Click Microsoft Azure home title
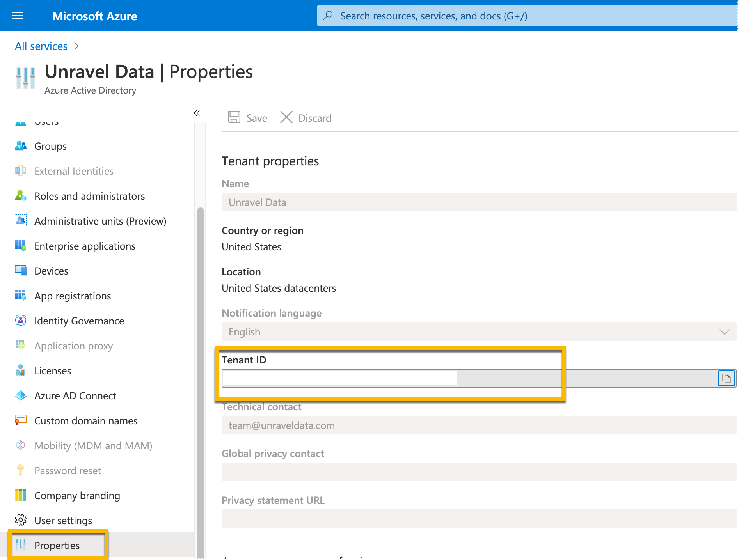739x560 pixels. point(95,16)
